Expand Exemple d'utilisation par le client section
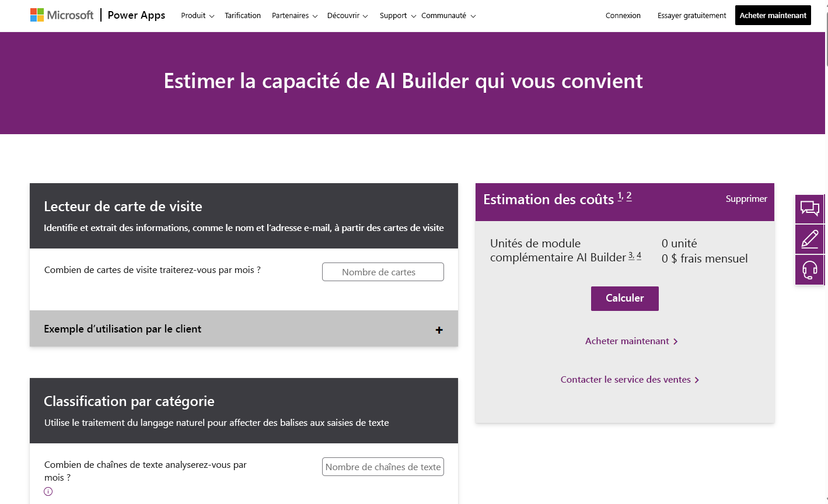 pyautogui.click(x=244, y=329)
